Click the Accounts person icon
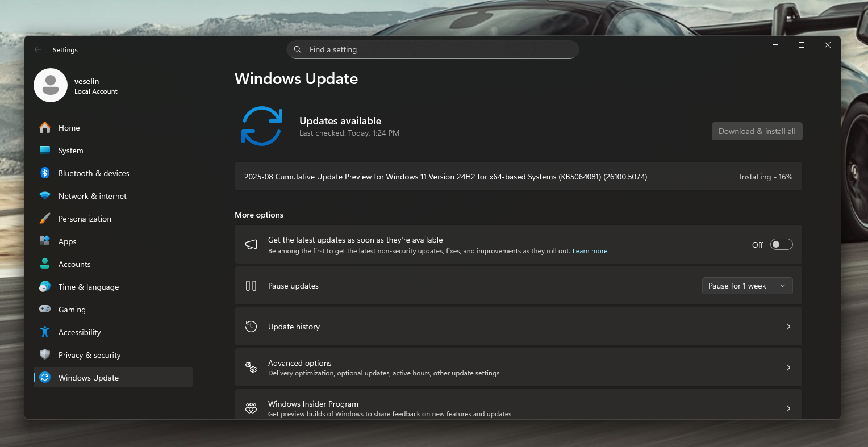Screen dimensions: 868x447 pos(45,264)
